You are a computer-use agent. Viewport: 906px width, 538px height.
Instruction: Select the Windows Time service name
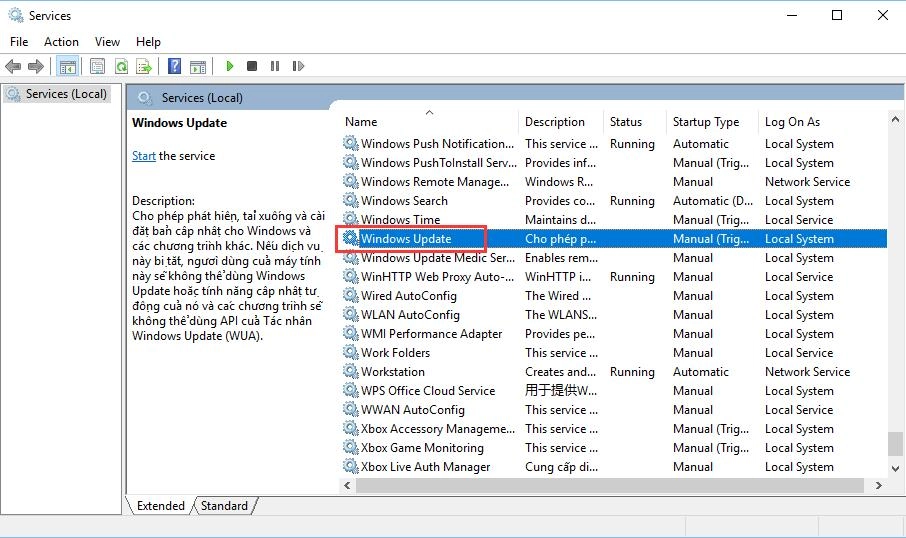(x=400, y=220)
